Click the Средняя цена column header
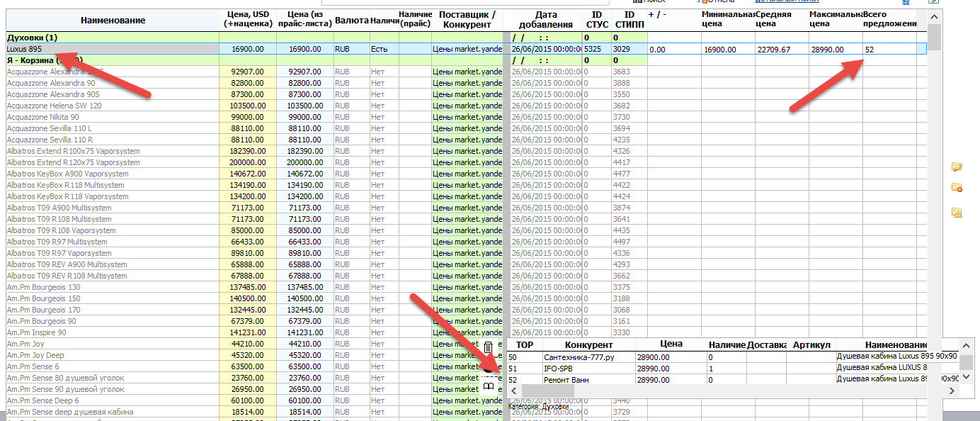Screen dimensions: 980x421 [x=782, y=21]
